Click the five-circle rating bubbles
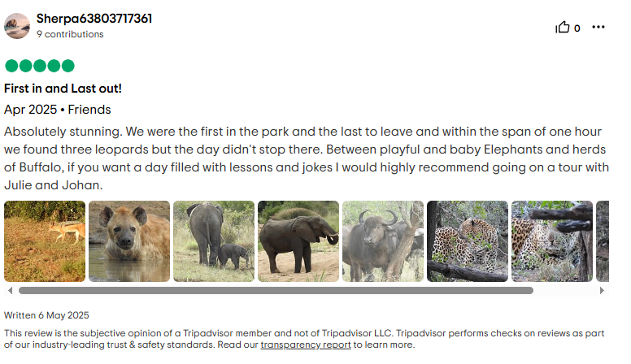 (x=39, y=66)
